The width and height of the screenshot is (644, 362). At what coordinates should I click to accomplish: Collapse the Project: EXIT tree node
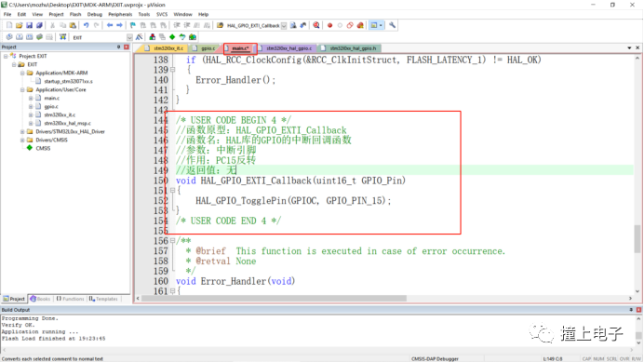(6, 56)
